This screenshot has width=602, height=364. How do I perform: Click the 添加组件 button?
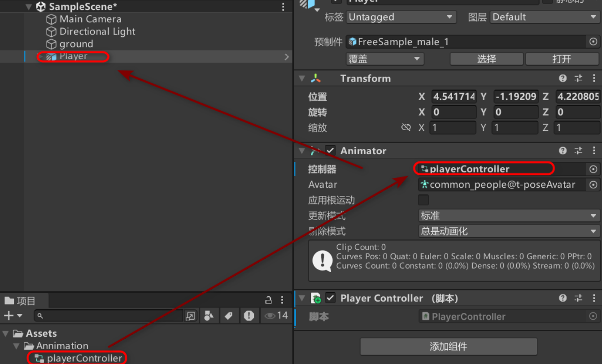(x=449, y=347)
